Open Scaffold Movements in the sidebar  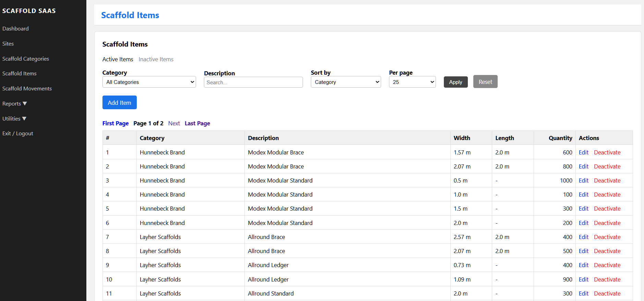[x=27, y=89]
